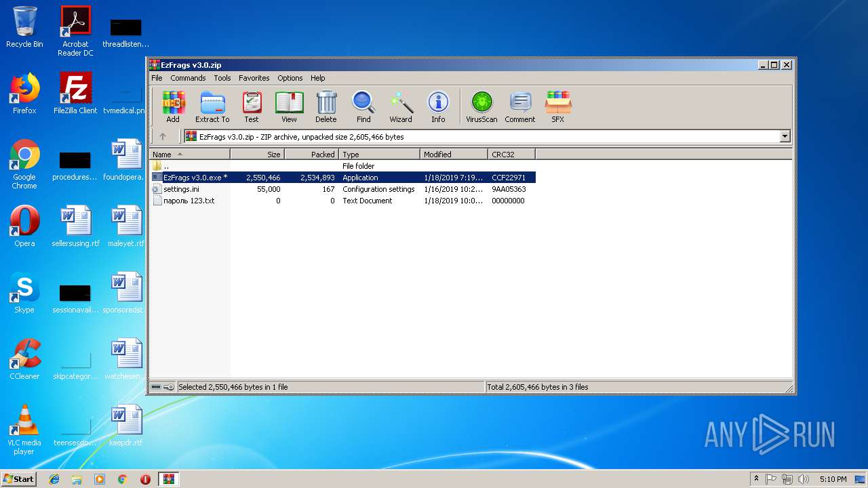Select sellersusing.rtf desktop document
Viewport: 868px width, 488px height.
coord(75,226)
